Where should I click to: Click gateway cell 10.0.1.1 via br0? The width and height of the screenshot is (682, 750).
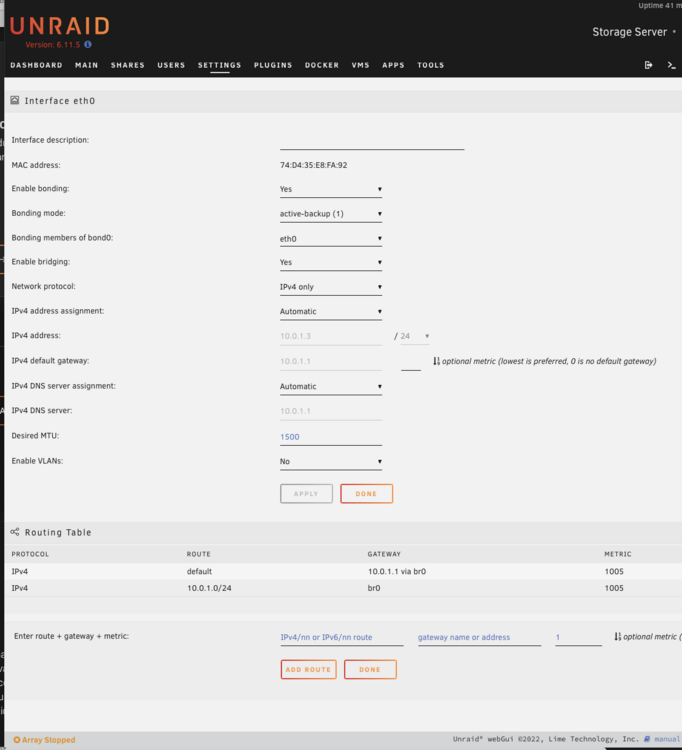397,571
